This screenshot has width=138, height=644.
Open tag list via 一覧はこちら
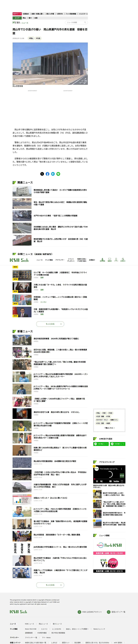coord(109,428)
